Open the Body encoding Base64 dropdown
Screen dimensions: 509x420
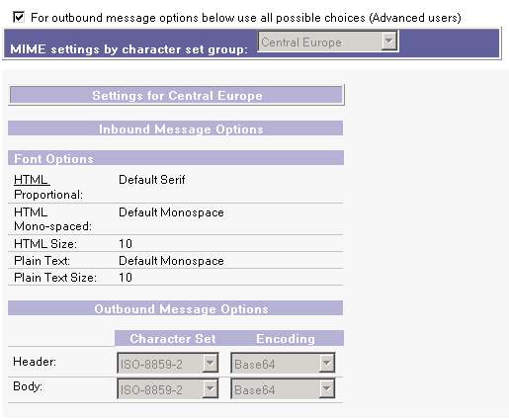click(283, 388)
